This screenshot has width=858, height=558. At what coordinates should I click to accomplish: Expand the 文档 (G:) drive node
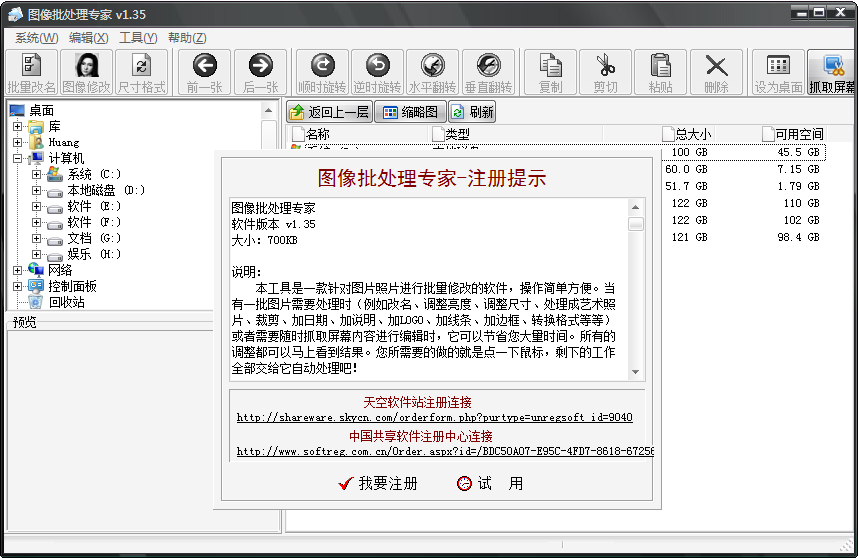(x=36, y=238)
